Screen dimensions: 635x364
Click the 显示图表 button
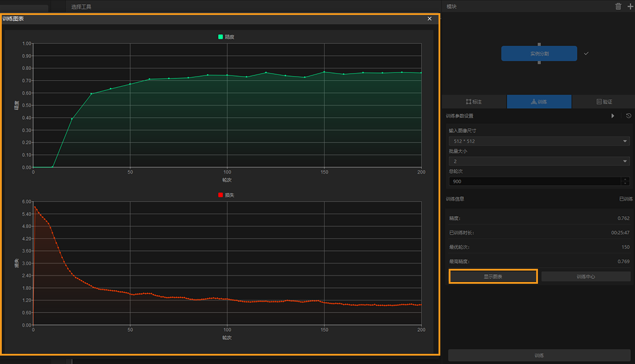pos(493,277)
